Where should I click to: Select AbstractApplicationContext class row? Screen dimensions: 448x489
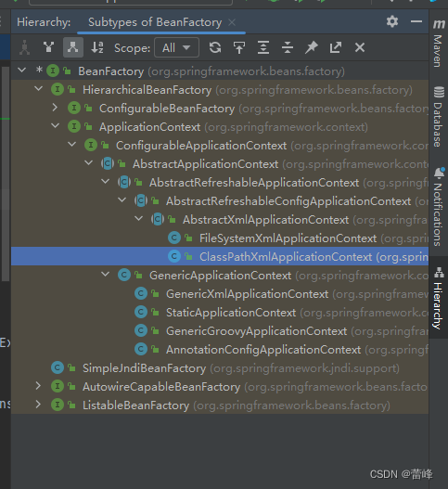click(220, 163)
